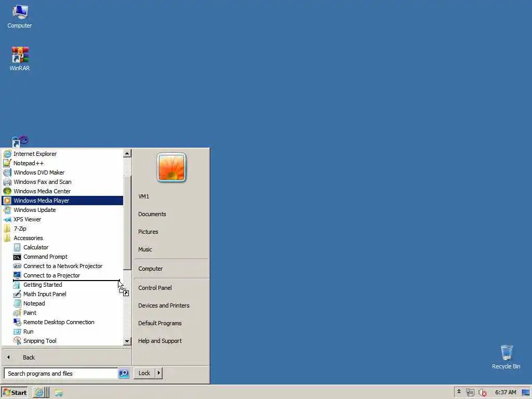The image size is (532, 399).
Task: Click the user account picture
Action: coord(171,168)
